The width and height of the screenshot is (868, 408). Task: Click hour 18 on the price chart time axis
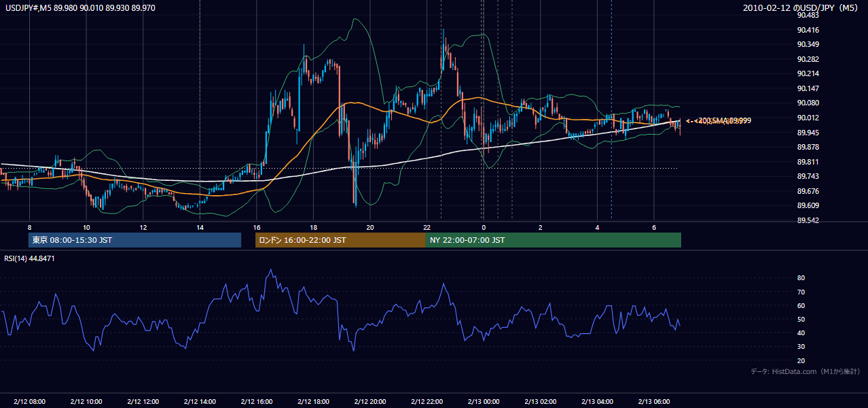tap(313, 227)
